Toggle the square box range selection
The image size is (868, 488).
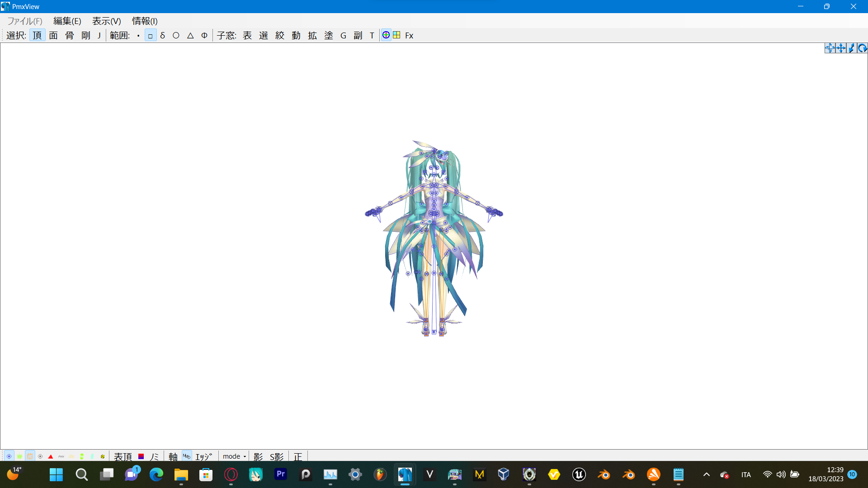[150, 35]
